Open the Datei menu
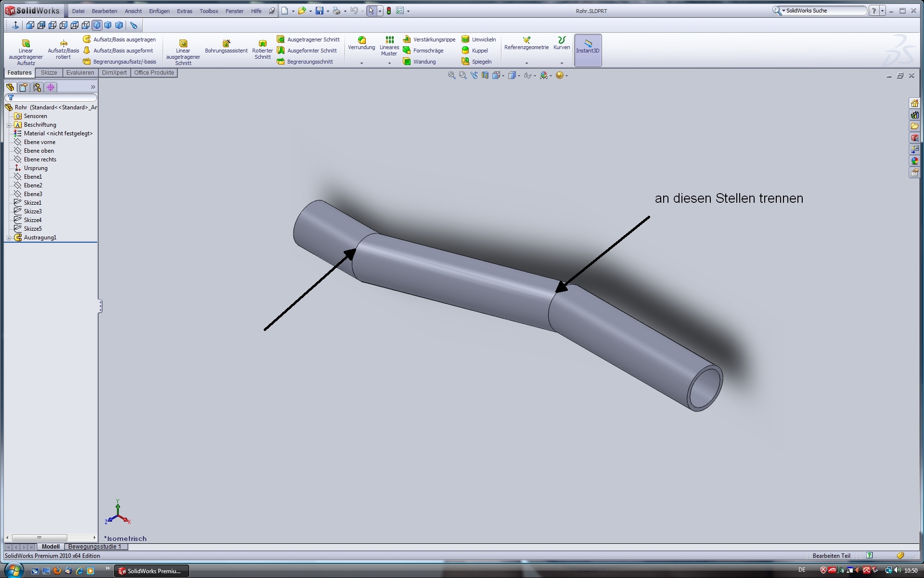The width and height of the screenshot is (924, 578). click(78, 11)
